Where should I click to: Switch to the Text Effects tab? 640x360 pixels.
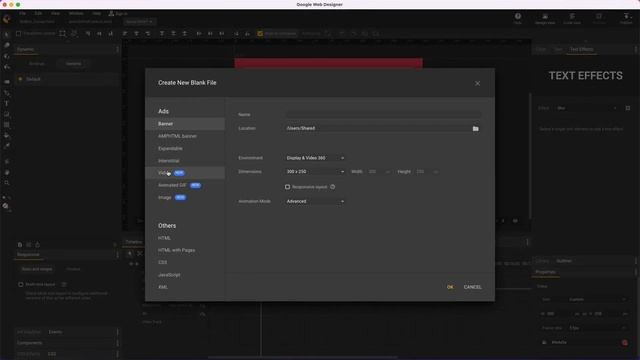pos(581,49)
